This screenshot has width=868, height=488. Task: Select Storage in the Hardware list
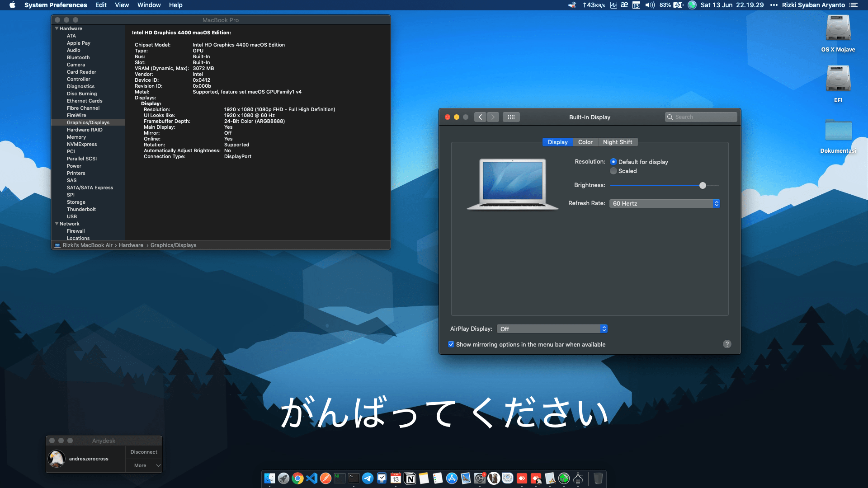(76, 202)
